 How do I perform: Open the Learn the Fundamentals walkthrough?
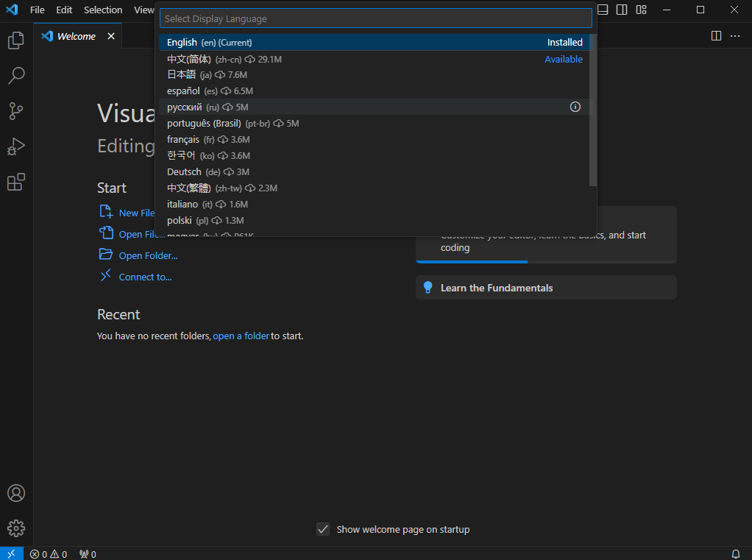click(x=546, y=288)
